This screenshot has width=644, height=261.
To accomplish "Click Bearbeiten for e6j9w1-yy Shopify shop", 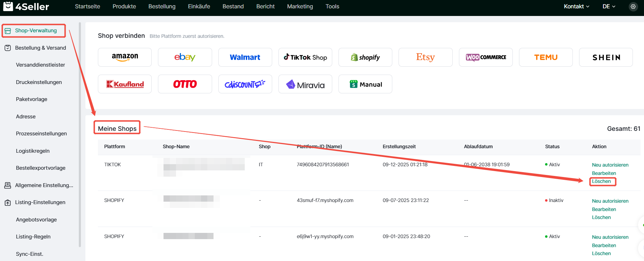I will tap(604, 245).
